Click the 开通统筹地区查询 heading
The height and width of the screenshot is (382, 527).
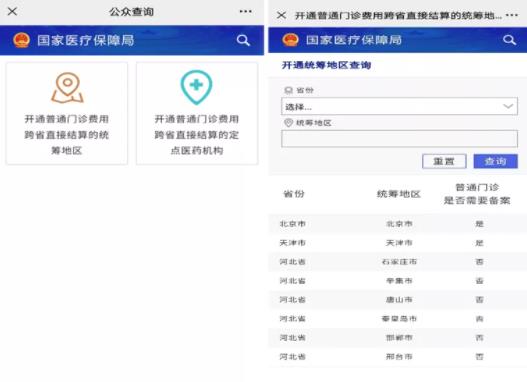[x=326, y=65]
